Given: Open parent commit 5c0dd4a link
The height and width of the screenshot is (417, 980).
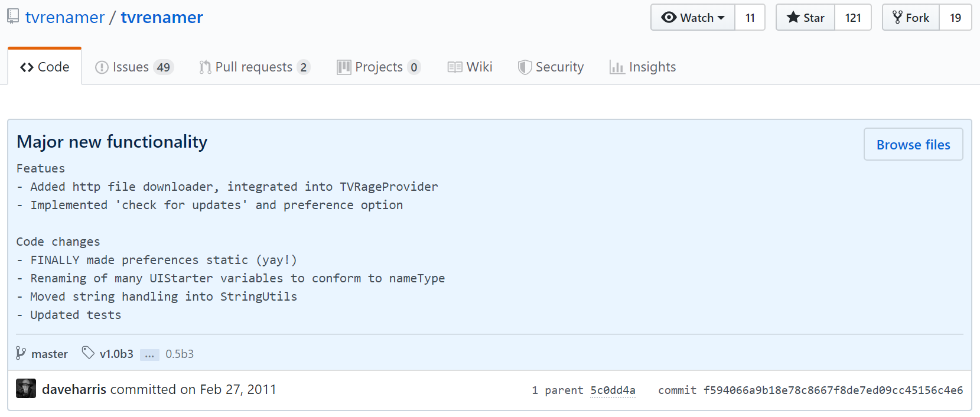Looking at the screenshot, I should [x=613, y=390].
